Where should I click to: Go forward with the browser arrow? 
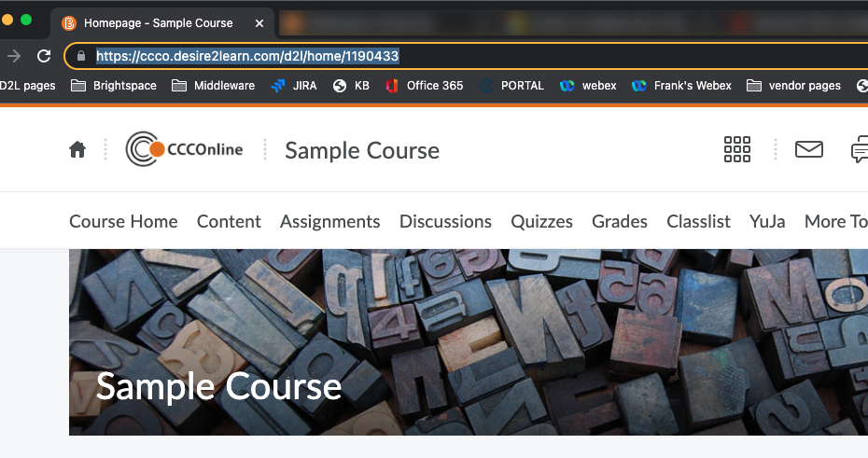click(14, 56)
